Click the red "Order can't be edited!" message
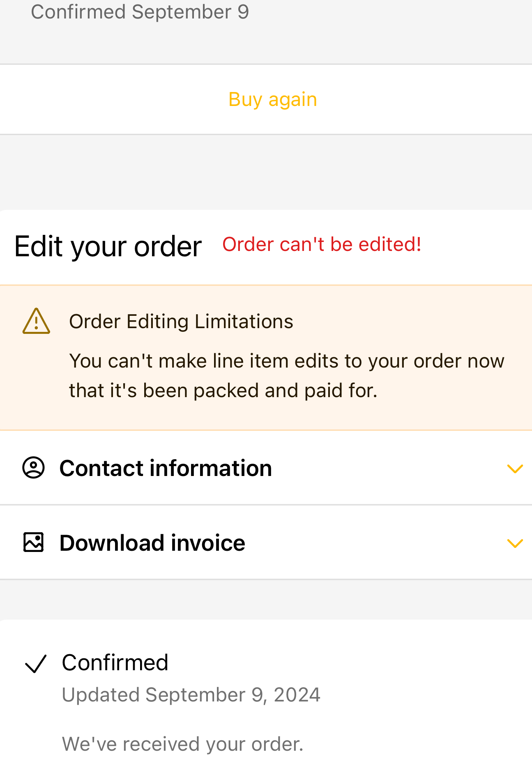The image size is (532, 784). pos(322,244)
